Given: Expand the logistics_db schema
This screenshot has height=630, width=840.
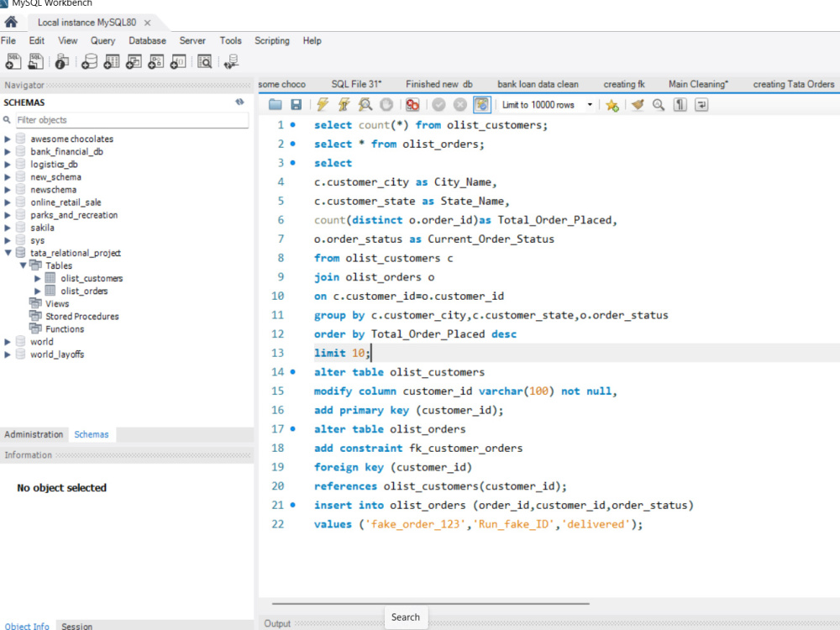Looking at the screenshot, I should pos(8,165).
